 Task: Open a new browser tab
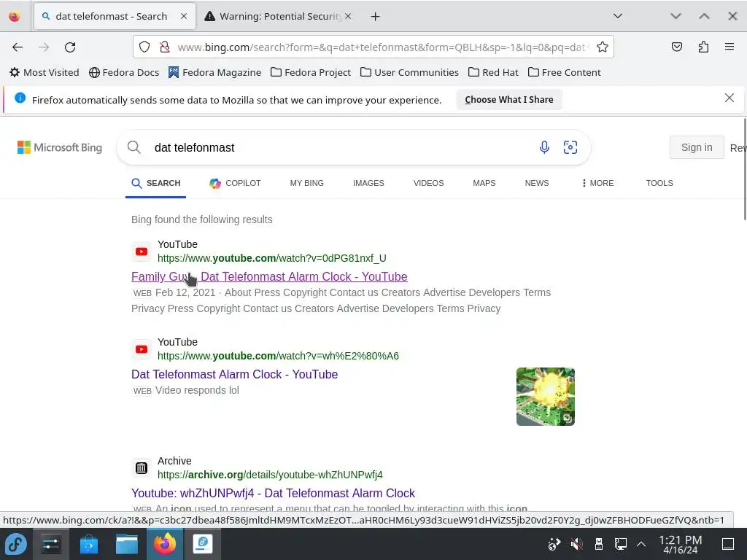[x=375, y=17]
